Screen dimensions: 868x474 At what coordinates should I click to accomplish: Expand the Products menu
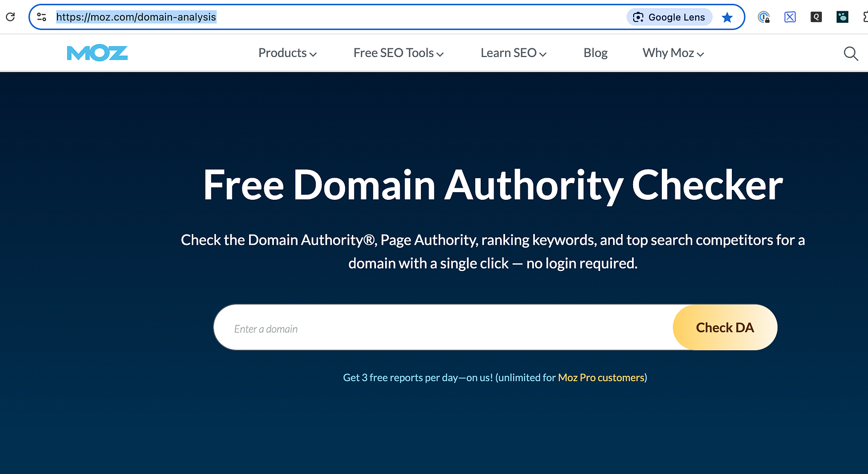coord(288,53)
